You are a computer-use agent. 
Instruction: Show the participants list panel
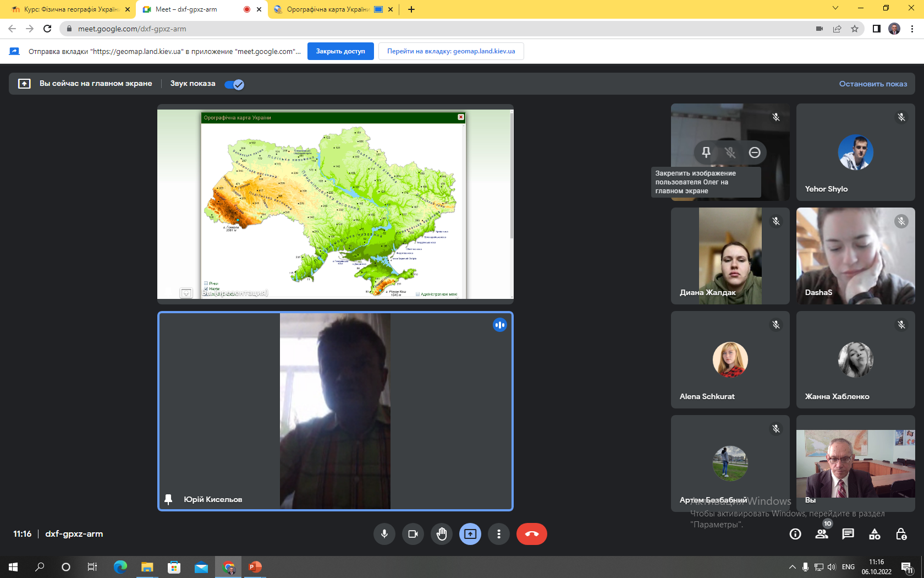point(822,534)
